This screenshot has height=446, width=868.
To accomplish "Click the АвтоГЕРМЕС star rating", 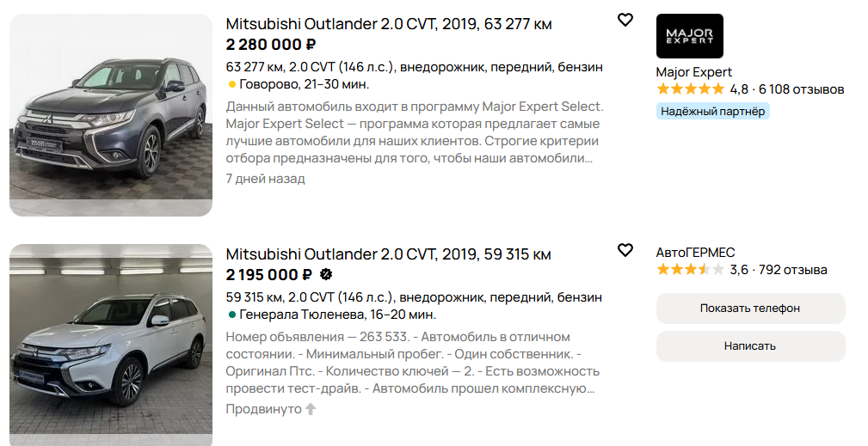I will pyautogui.click(x=690, y=270).
